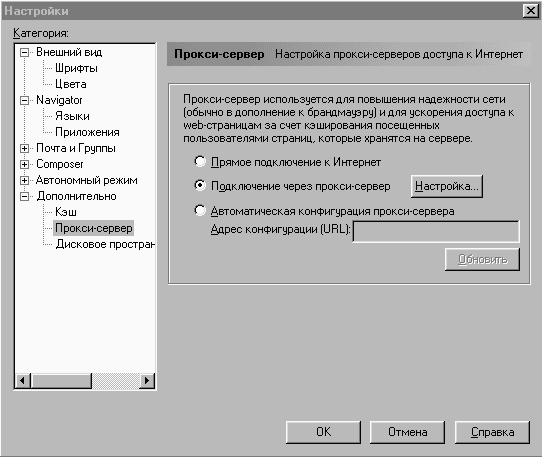The image size is (542, 457).
Task: Open proxy Настройка... button
Action: click(447, 186)
